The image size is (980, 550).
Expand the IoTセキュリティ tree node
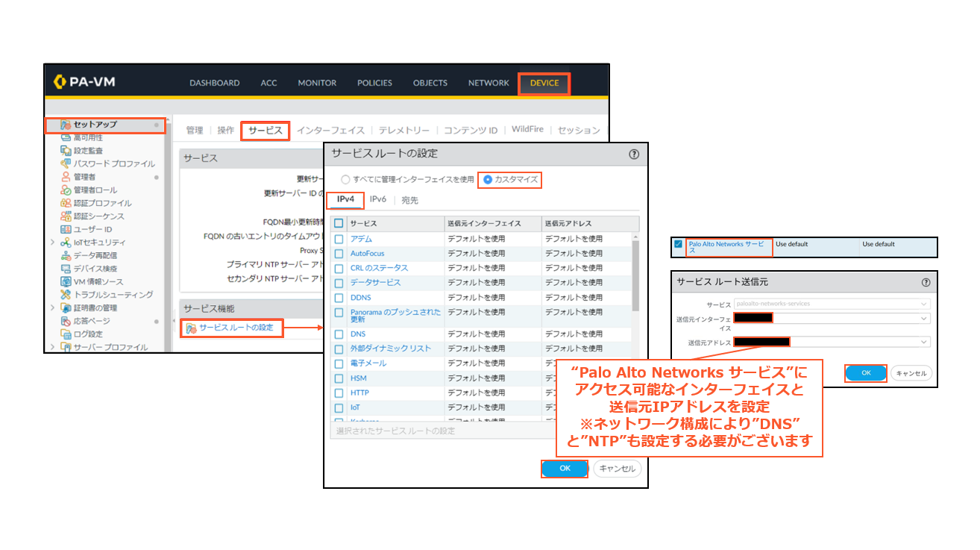(x=52, y=243)
